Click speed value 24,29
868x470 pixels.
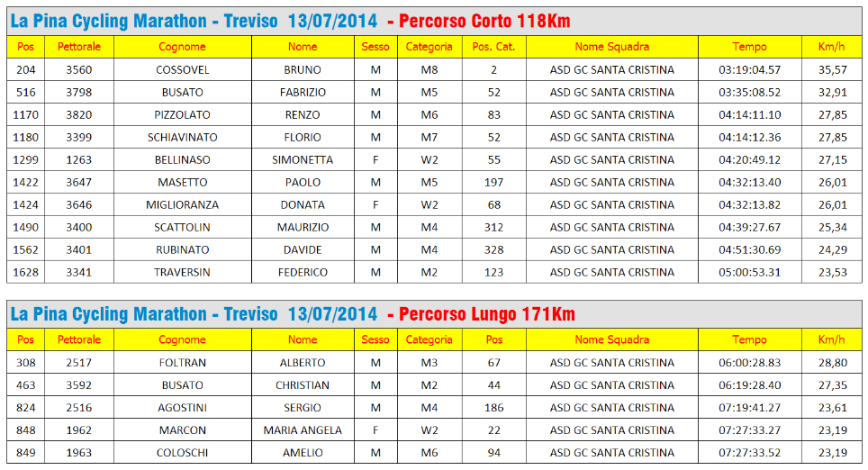[x=833, y=250]
